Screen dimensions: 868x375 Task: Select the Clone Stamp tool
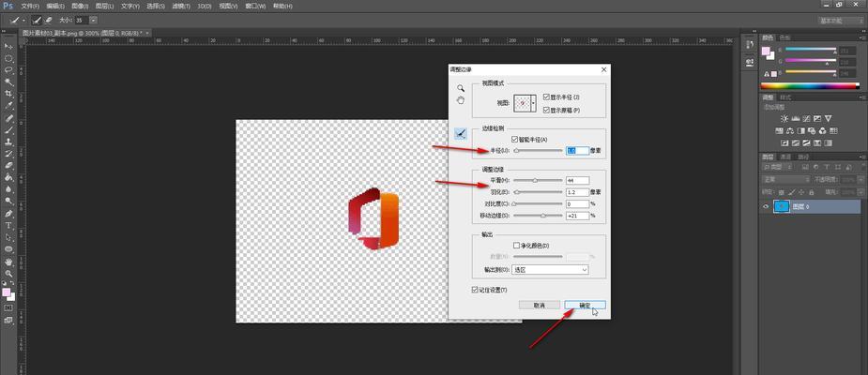click(8, 142)
